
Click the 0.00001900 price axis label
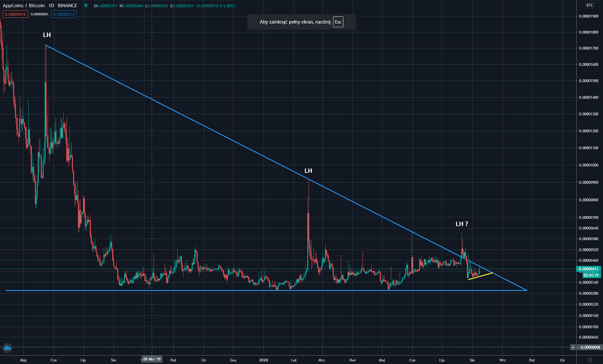[x=588, y=16]
